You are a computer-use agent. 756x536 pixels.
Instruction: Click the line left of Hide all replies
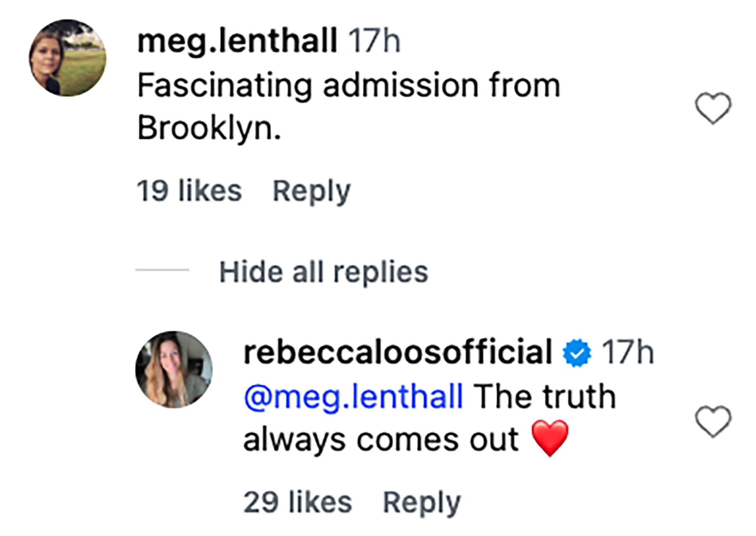point(162,270)
